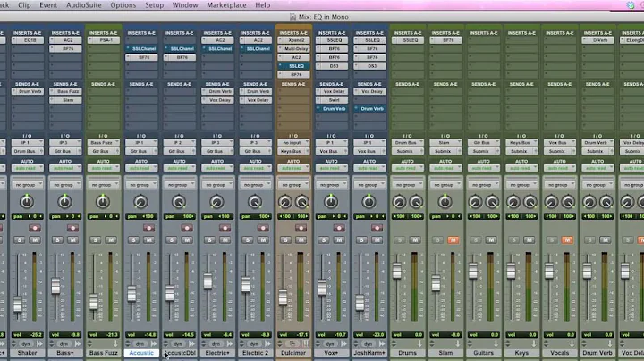Click the Electric+ track dyn voice button
This screenshot has height=361, width=644.
[x=216, y=344]
